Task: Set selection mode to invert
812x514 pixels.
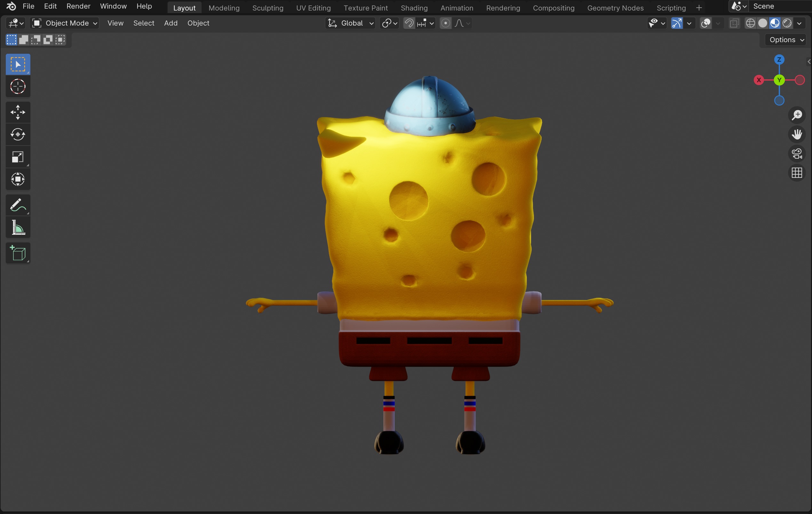Action: [48, 40]
